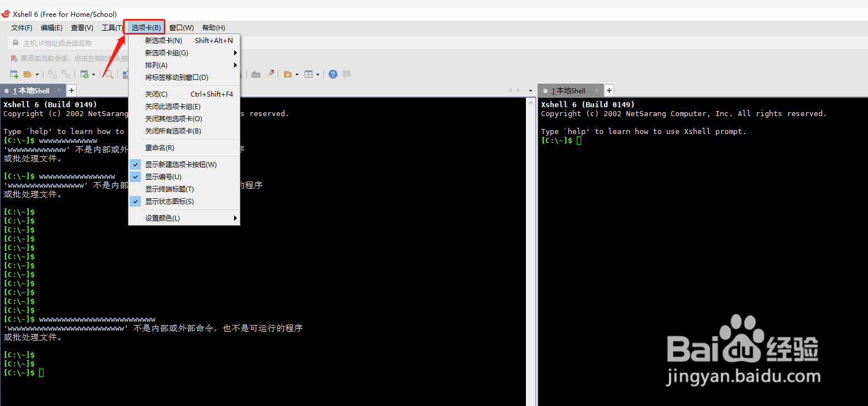Click the reconnect chain icon in toolbar
Screen dimensions: 868x406
[x=66, y=74]
